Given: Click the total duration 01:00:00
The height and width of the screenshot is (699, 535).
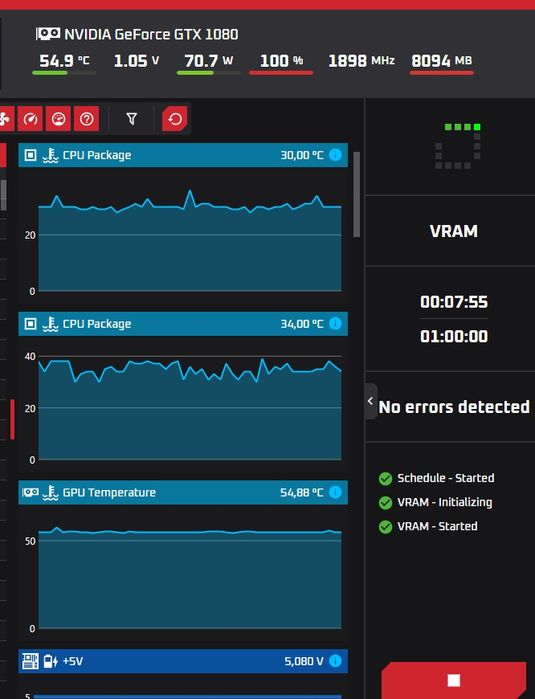Looking at the screenshot, I should (x=454, y=336).
